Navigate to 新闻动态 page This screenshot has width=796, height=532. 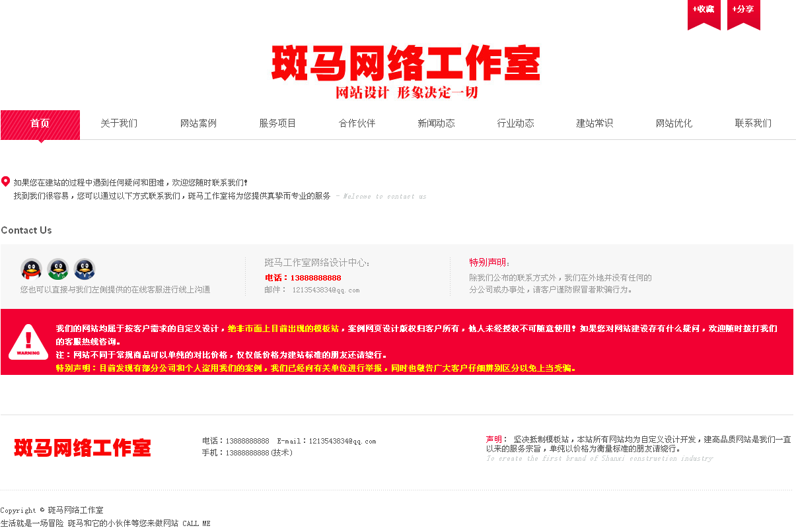pos(436,123)
